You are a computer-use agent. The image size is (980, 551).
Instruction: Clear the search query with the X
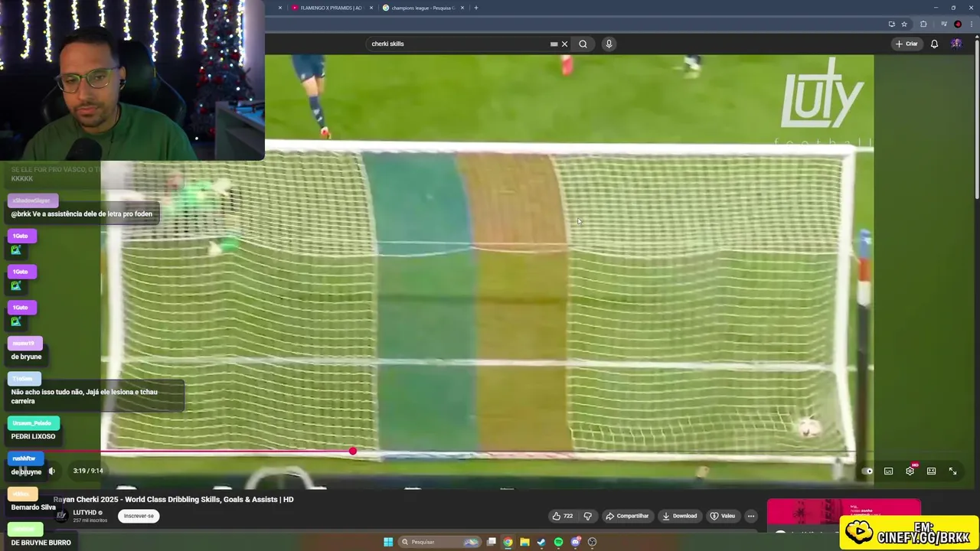[565, 44]
